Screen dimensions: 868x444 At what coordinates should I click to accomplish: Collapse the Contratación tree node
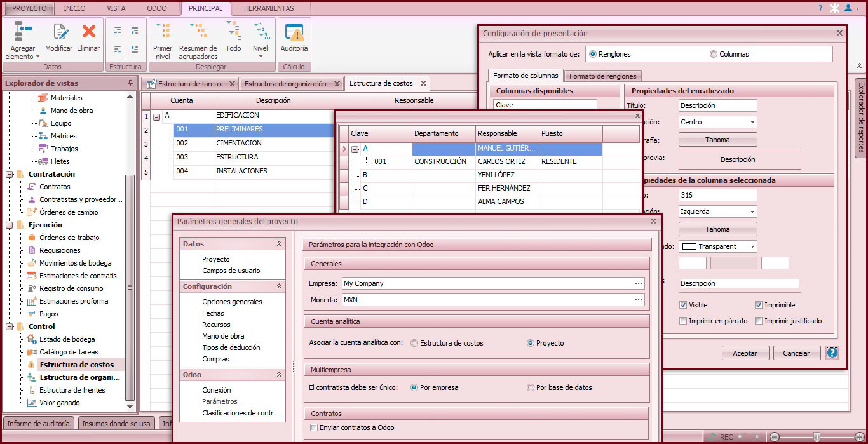click(x=10, y=174)
